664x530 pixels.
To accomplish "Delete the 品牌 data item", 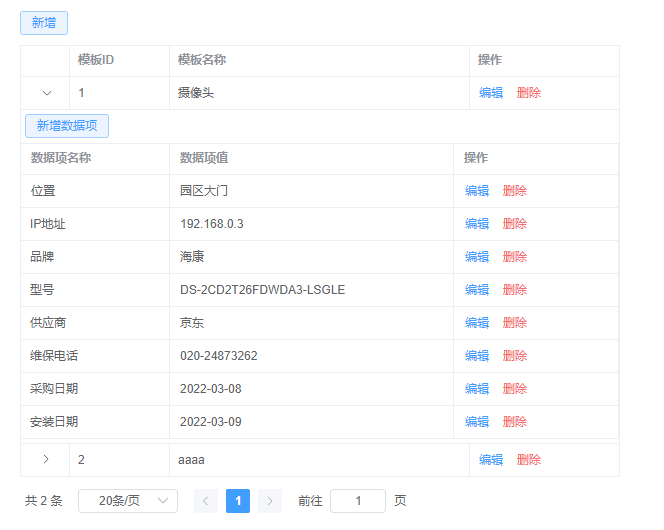I will [515, 257].
